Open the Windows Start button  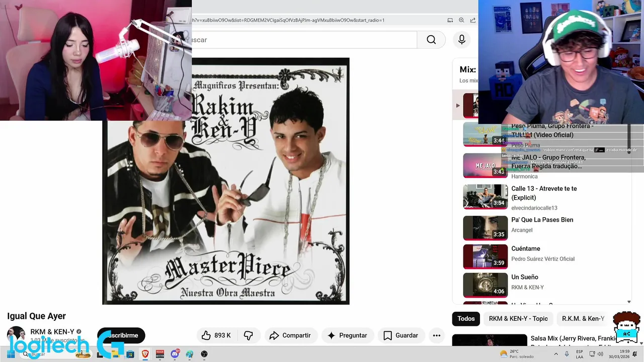pos(10,354)
